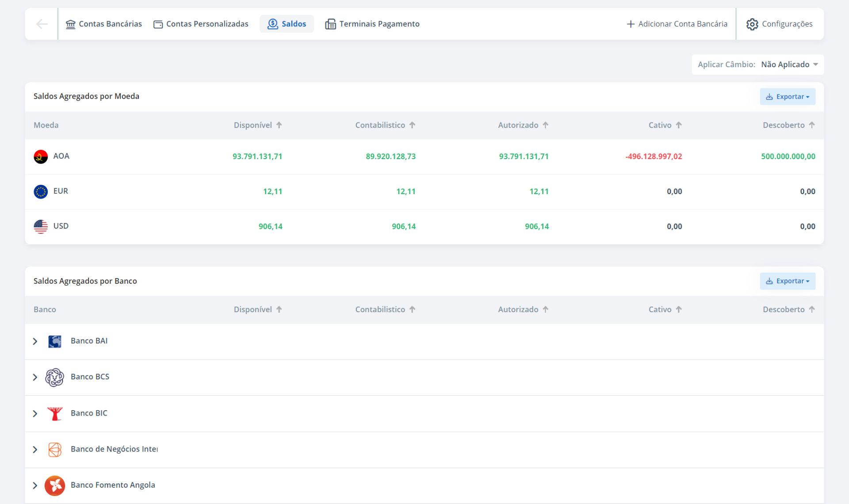Click the Banco BIC tree logo
The image size is (849, 504).
pos(55,413)
